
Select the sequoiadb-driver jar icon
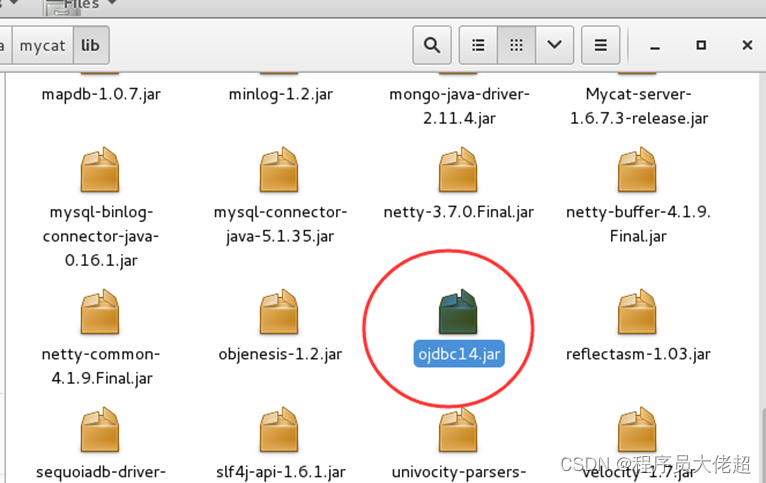pos(100,430)
